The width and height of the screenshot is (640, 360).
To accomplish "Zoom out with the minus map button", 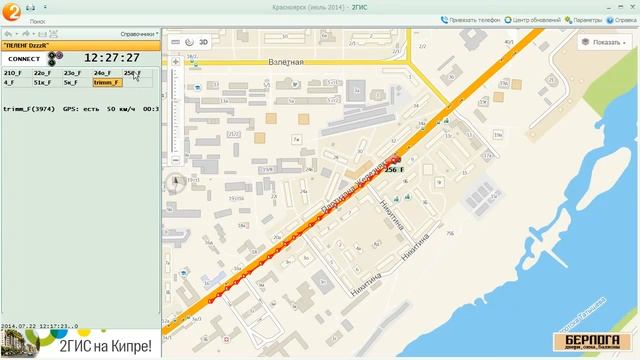I will tap(176, 160).
